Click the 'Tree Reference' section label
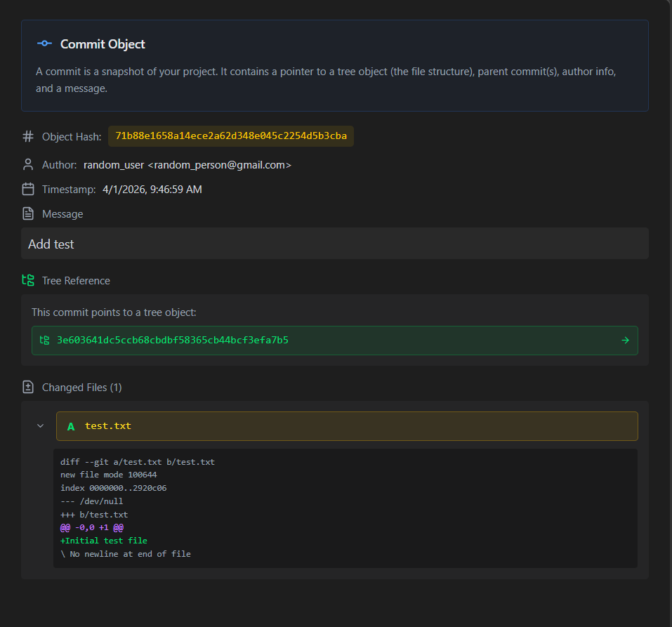 coord(76,281)
